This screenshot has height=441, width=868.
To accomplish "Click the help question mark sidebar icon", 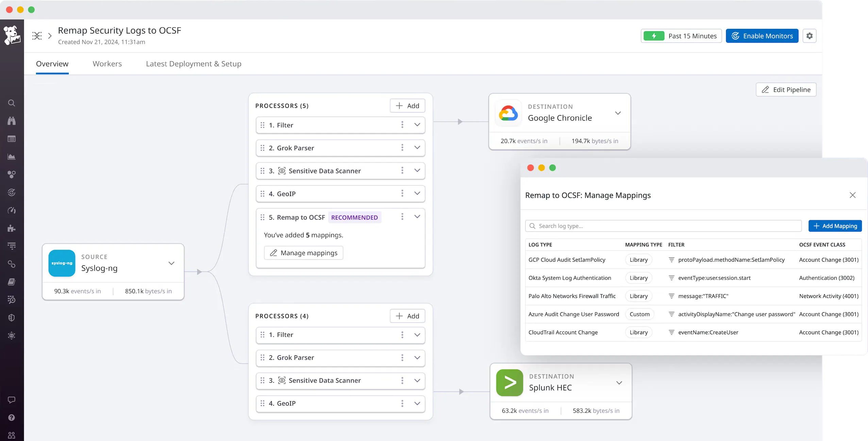I will (12, 418).
